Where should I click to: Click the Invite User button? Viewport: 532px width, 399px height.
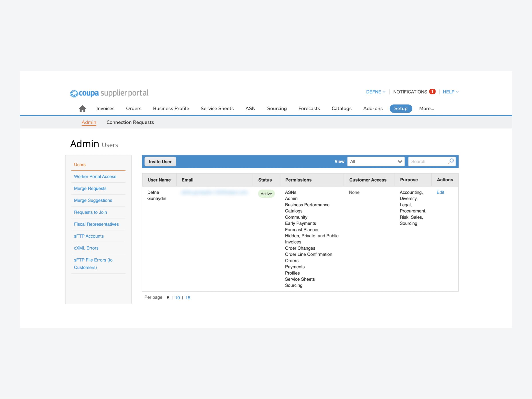[160, 161]
